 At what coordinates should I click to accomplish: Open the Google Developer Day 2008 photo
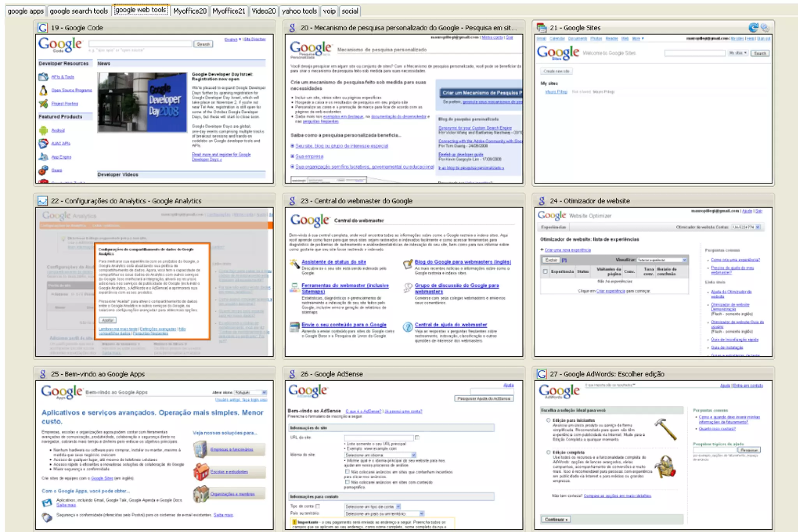click(142, 103)
